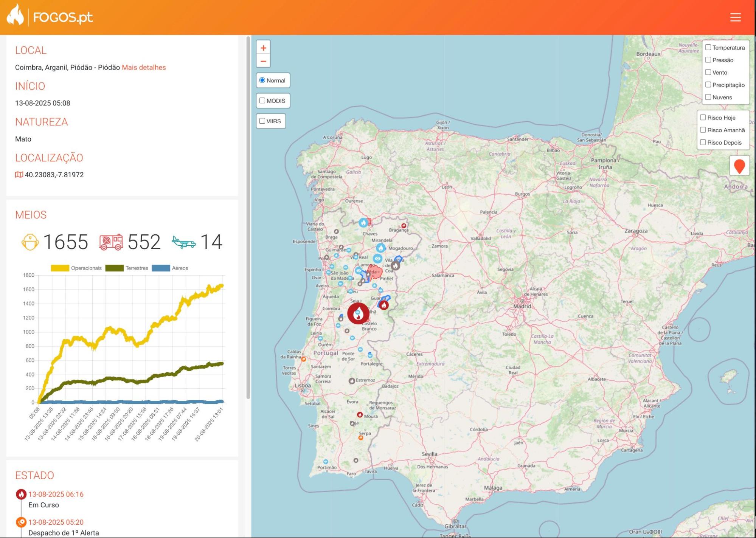The height and width of the screenshot is (538, 756).
Task: Enable the MODIS layer checkbox
Action: tap(262, 101)
